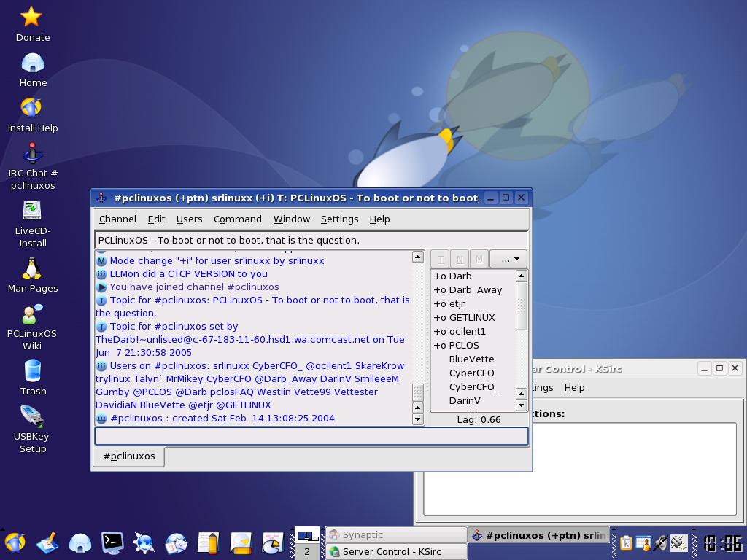747x560 pixels.
Task: Select user etjr in nick list
Action: tap(473, 304)
